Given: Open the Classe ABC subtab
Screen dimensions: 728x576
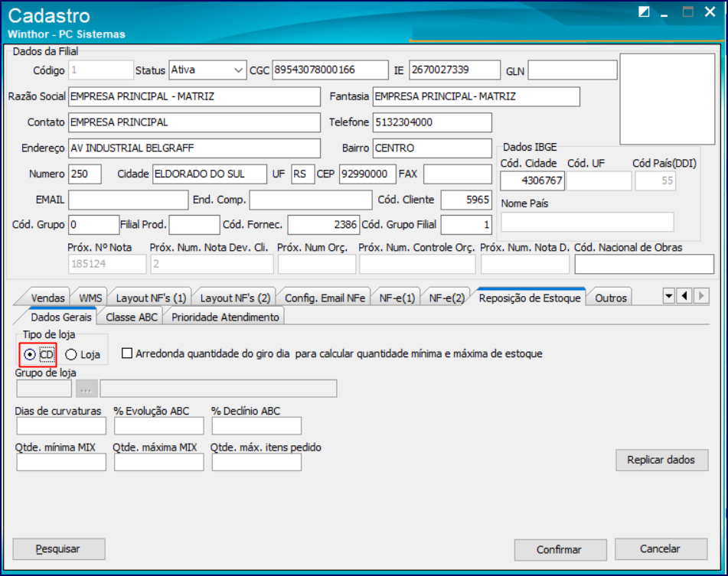Looking at the screenshot, I should pos(132,317).
